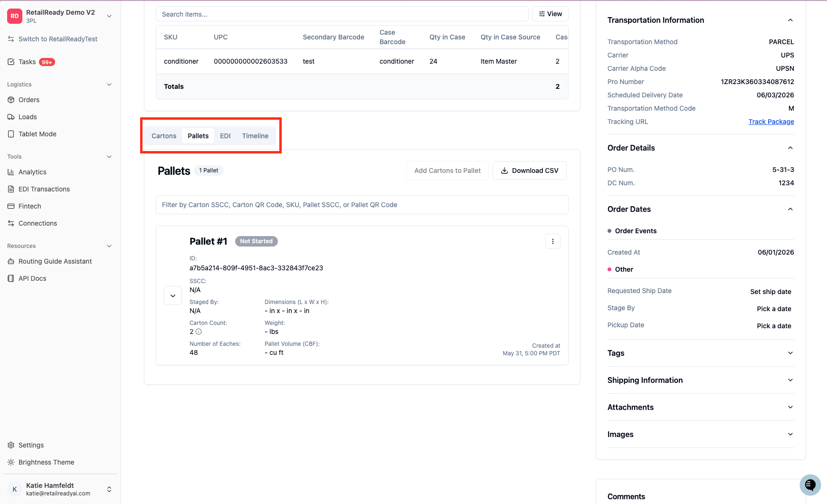Switch to the Cartons tab
This screenshot has height=504, width=827.
(164, 136)
